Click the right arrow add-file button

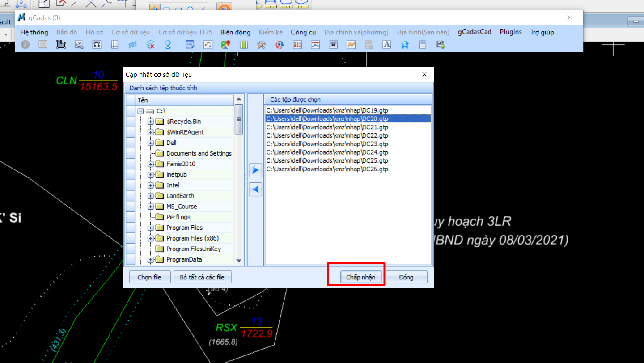coord(255,170)
